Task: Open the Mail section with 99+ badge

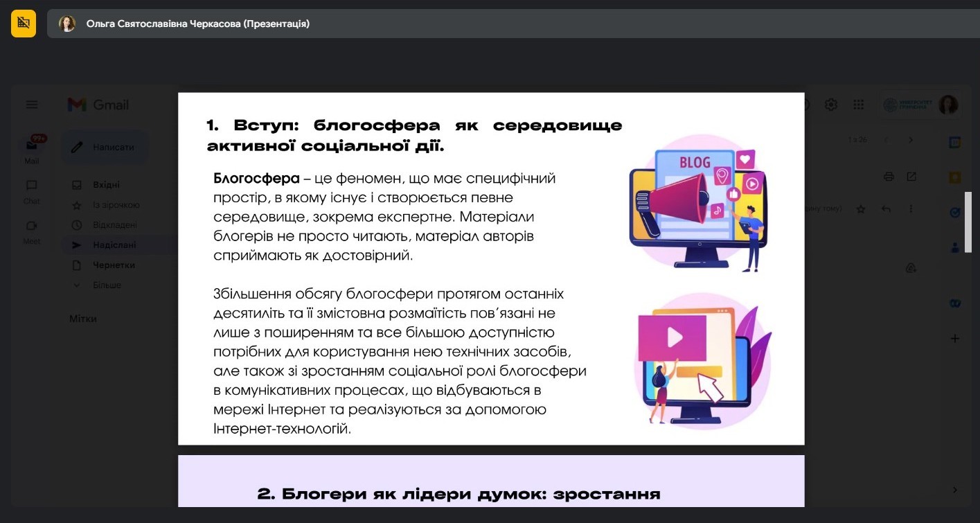Action: (x=32, y=147)
